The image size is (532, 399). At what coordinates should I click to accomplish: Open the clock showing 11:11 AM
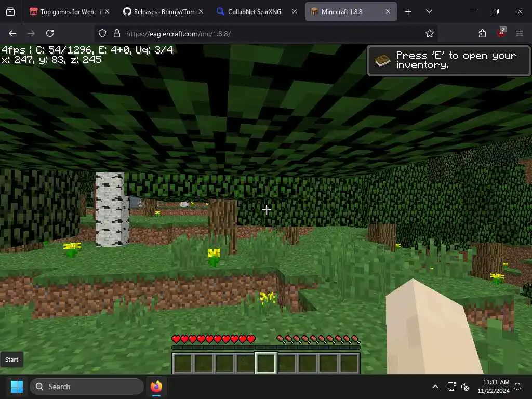pyautogui.click(x=494, y=387)
